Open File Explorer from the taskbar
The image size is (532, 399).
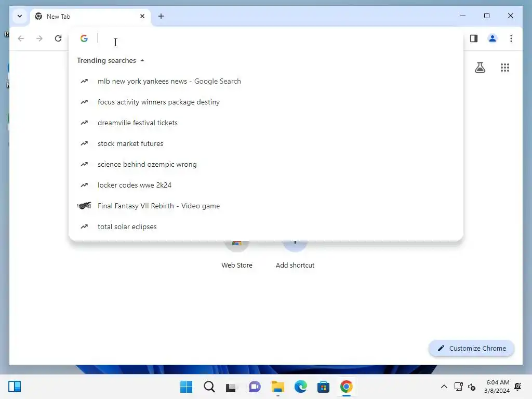point(277,387)
